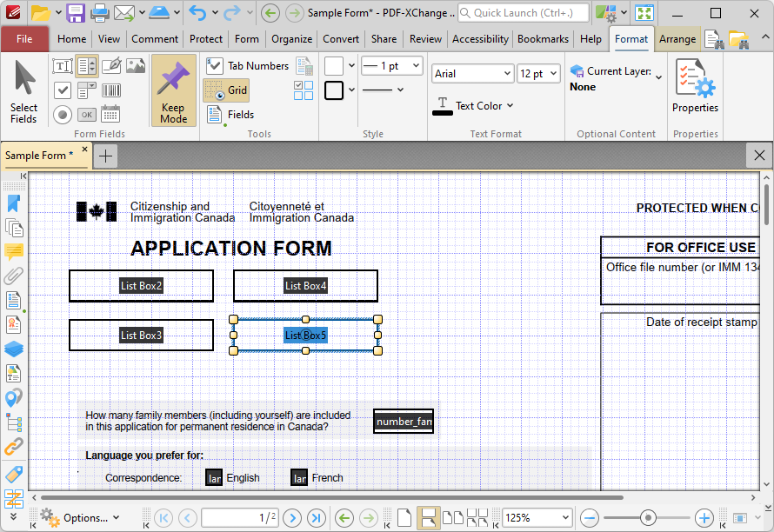Open the Layers pane from sidebar

[14, 349]
